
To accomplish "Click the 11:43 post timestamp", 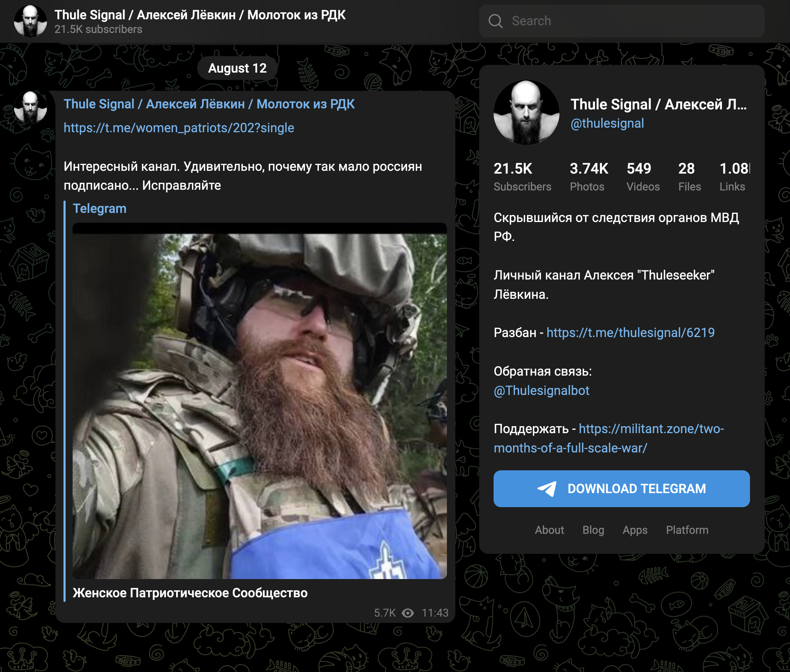I will [x=435, y=613].
